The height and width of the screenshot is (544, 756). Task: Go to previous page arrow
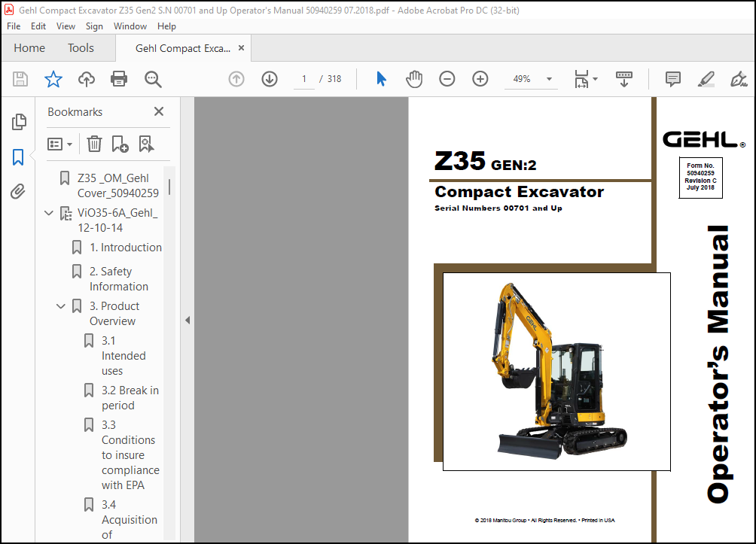point(236,79)
